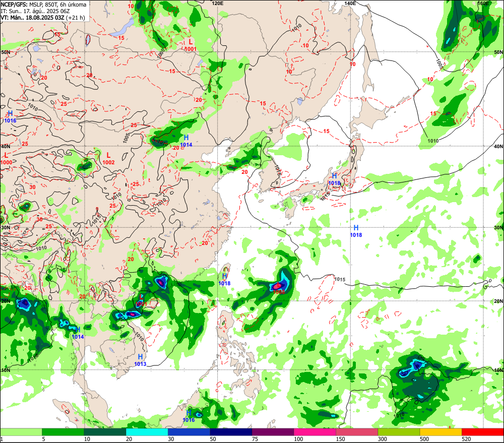
Task: Click the 'H 1016' label below 10N
Action: point(188,416)
